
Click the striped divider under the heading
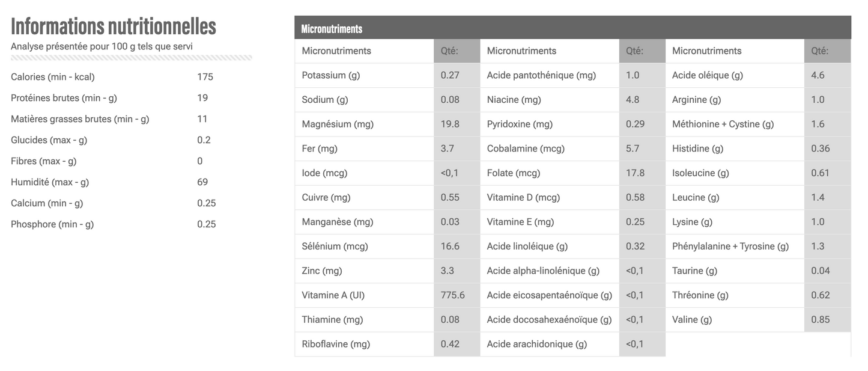[x=132, y=58]
